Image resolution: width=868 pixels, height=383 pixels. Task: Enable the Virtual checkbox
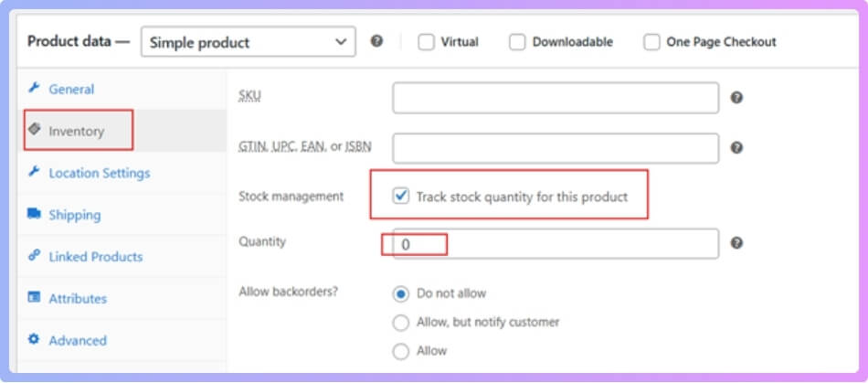click(426, 42)
